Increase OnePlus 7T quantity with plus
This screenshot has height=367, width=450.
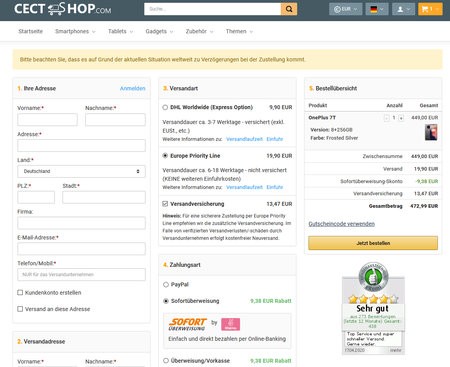pyautogui.click(x=401, y=118)
